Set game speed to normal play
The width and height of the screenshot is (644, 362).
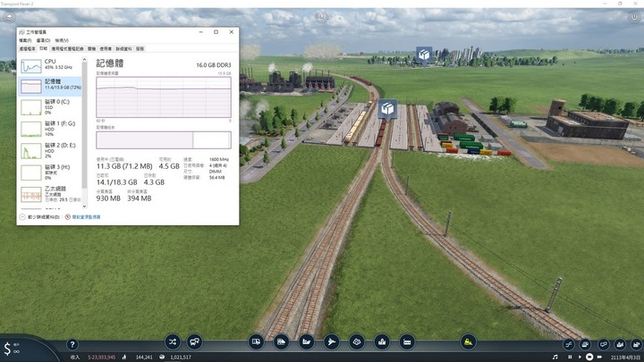coord(580,357)
